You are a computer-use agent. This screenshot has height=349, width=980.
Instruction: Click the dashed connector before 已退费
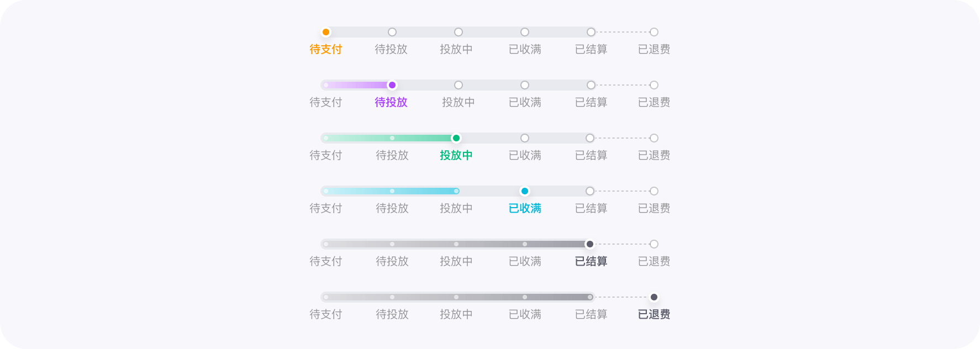[x=621, y=32]
